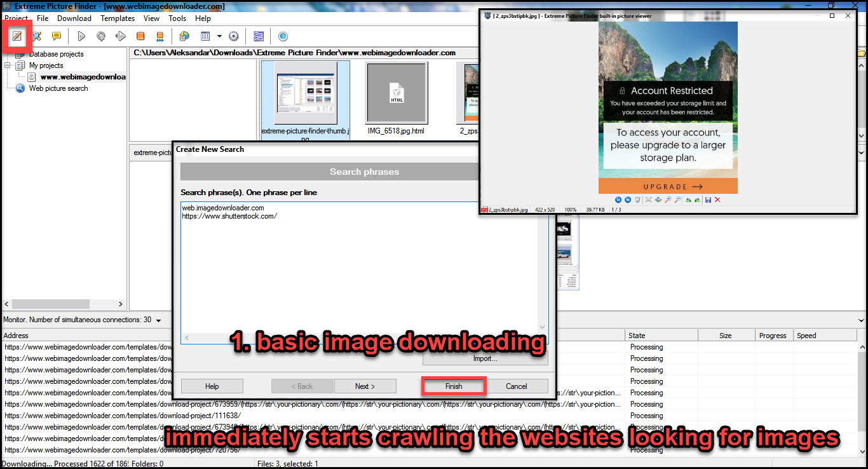Stop download with orange square icon
The image size is (868, 469).
[x=140, y=36]
